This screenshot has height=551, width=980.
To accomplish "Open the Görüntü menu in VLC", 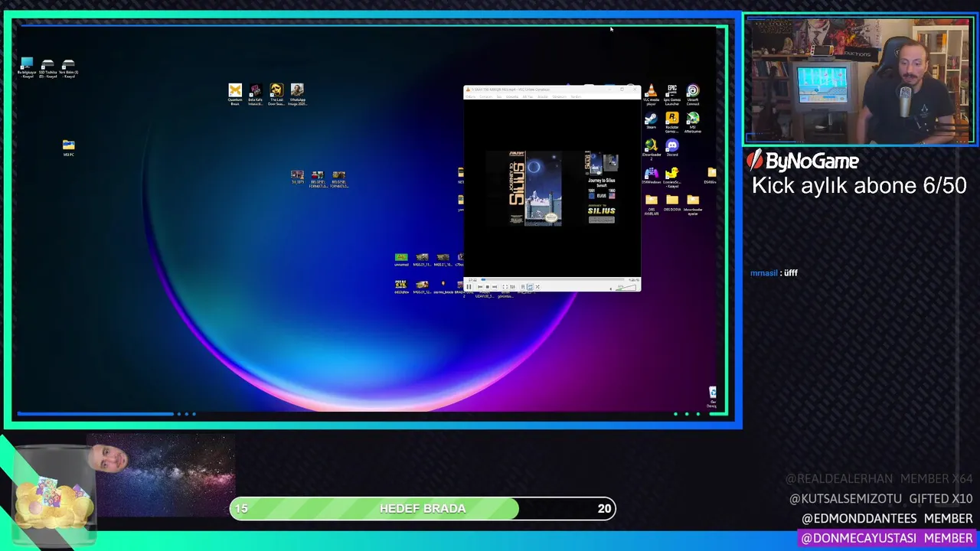I will tap(512, 96).
